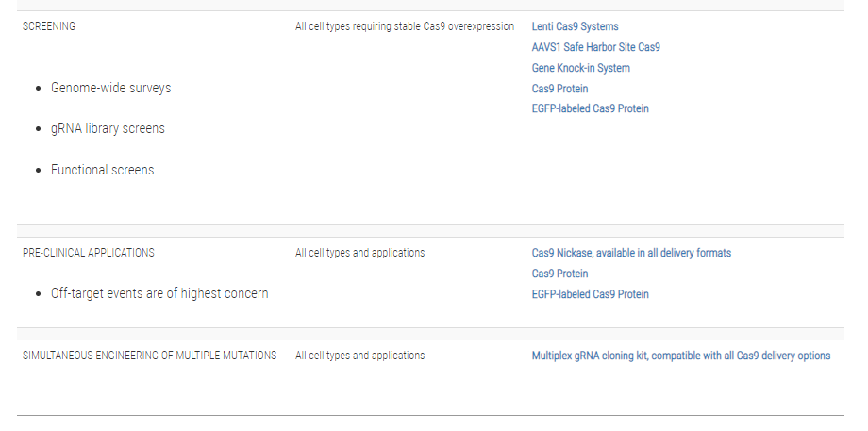Open the Gene Knock-in System link
The image size is (868, 431).
[x=580, y=68]
